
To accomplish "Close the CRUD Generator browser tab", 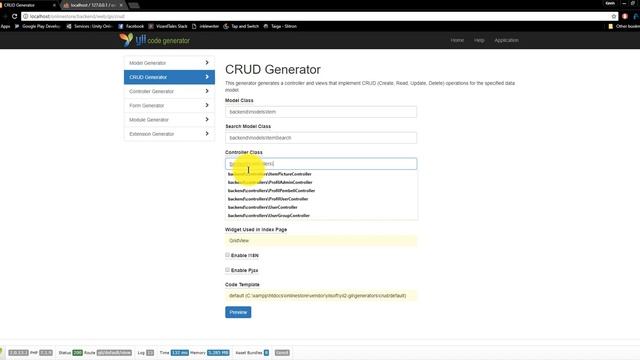I will pos(54,5).
